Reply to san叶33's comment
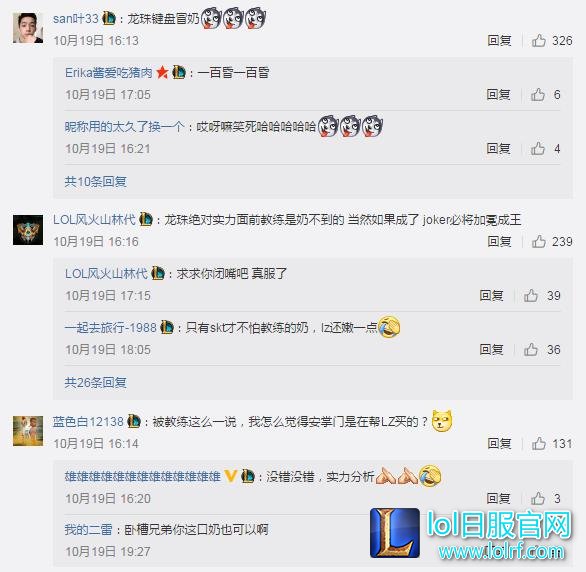The width and height of the screenshot is (586, 572). click(x=499, y=40)
